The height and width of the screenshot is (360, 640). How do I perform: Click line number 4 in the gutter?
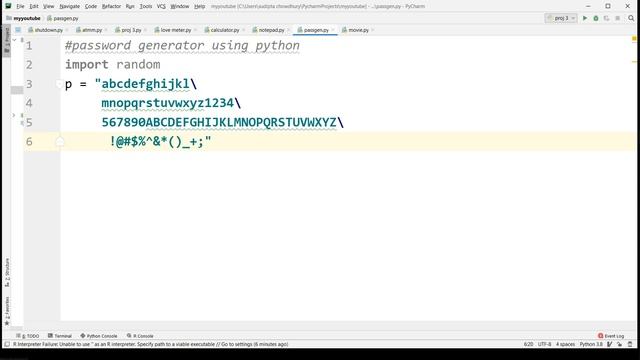click(29, 103)
